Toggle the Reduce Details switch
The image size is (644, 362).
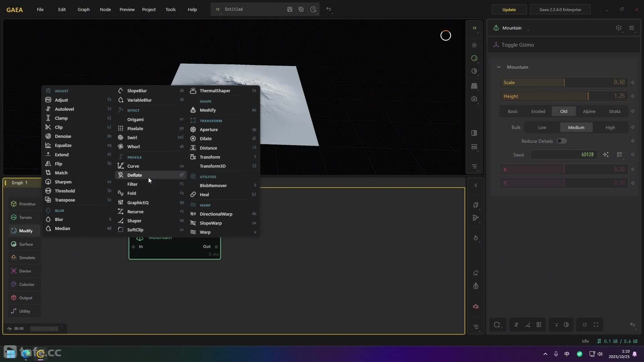click(561, 141)
